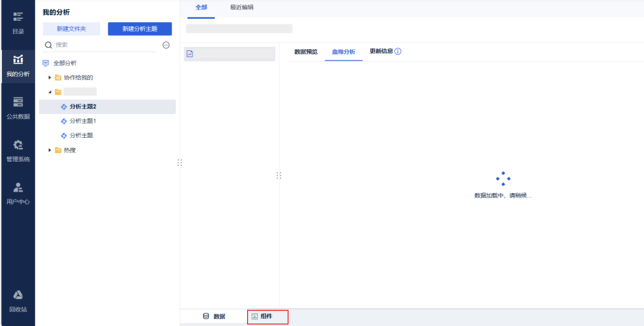Switch to the 最近编辑 tab
Viewport: 644px width, 326px height.
click(x=241, y=8)
